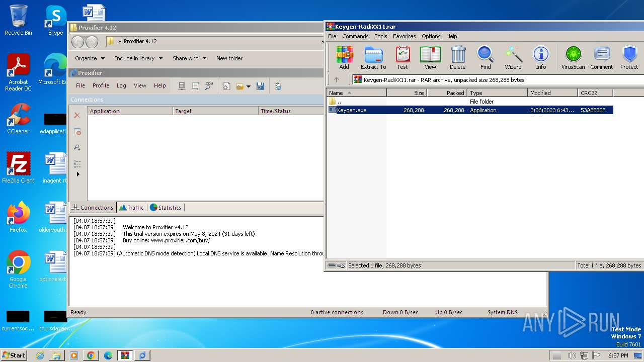The height and width of the screenshot is (362, 644).
Task: Expand Explorer address bar breadcrumb arrow
Action: coord(120,41)
